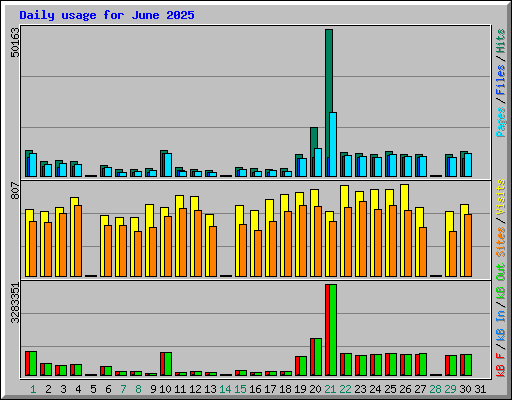
Task: Click the green kB Out bar for day 1
Action: 33,363
